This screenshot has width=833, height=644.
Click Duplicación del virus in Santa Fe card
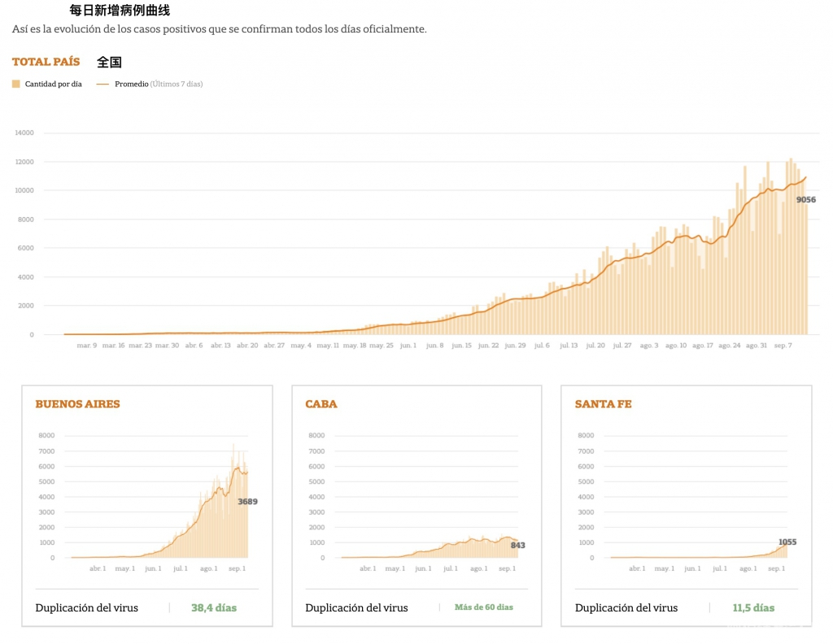click(x=627, y=607)
